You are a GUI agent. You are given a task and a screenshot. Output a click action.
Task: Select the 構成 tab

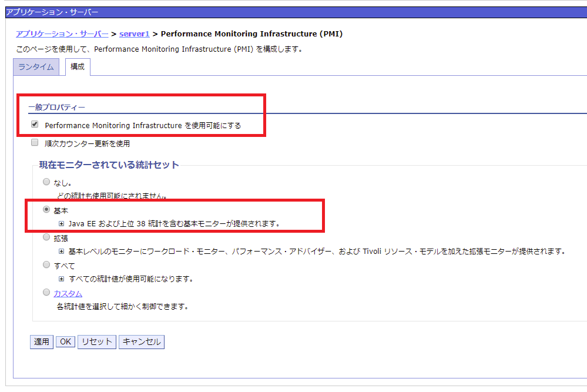78,66
